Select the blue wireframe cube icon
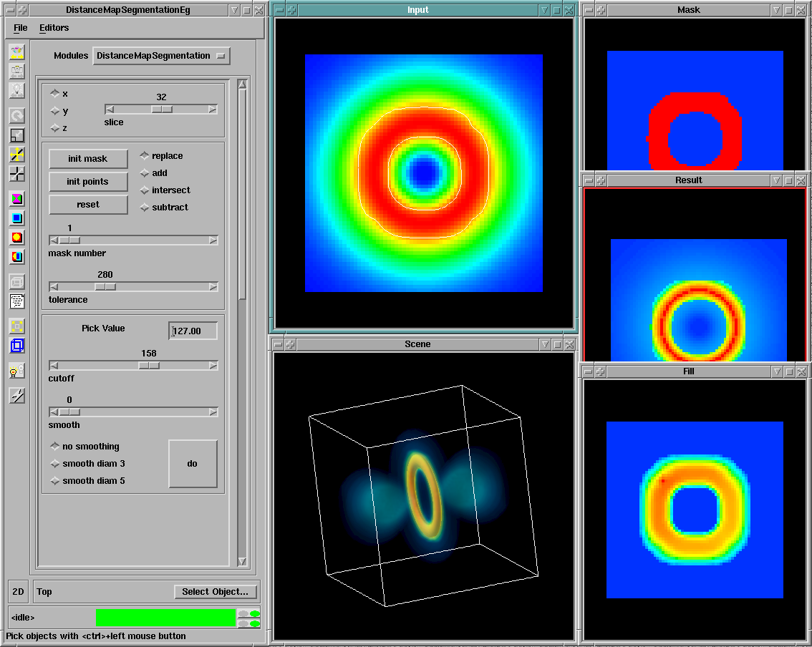Screen dimensions: 812x647 (17, 346)
